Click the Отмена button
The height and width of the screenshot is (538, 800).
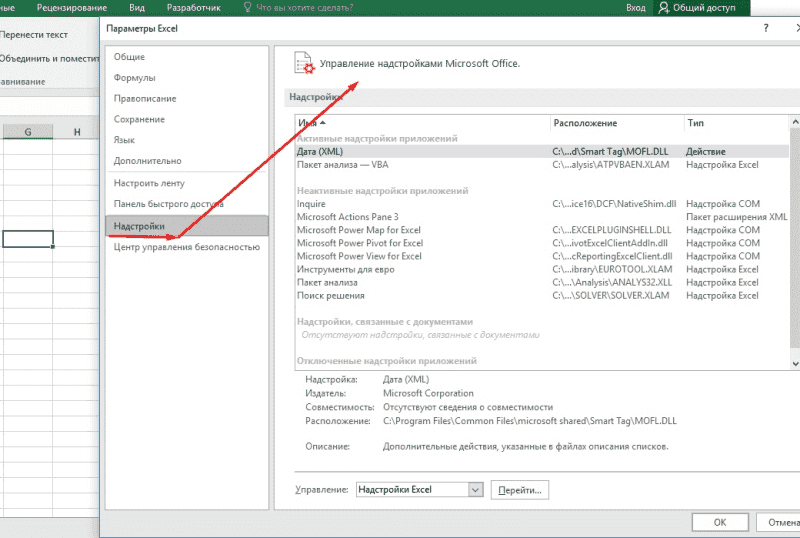click(779, 522)
